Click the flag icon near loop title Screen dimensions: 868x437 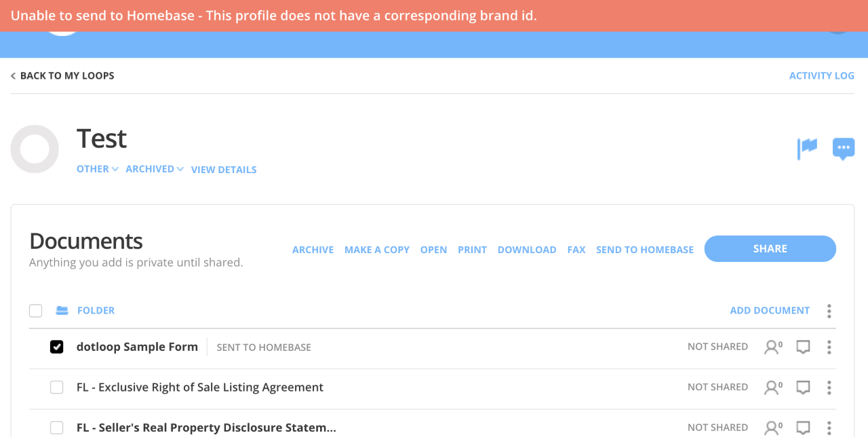tap(807, 148)
